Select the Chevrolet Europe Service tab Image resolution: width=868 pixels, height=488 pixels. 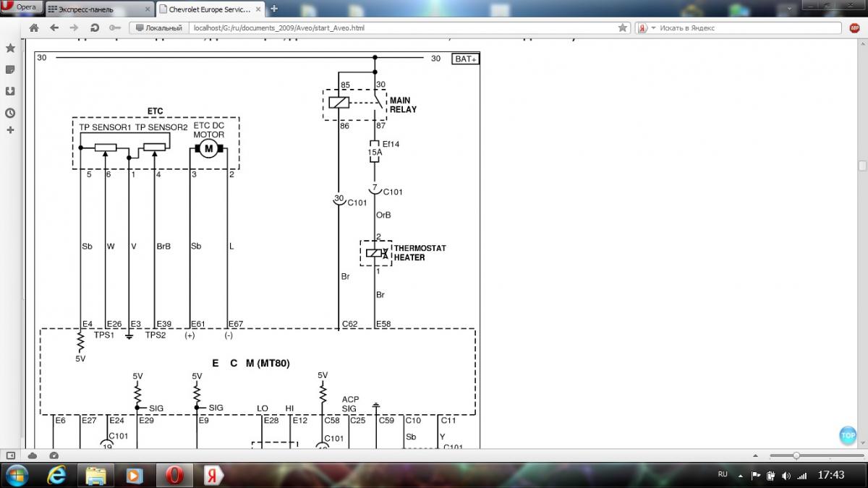(210, 9)
